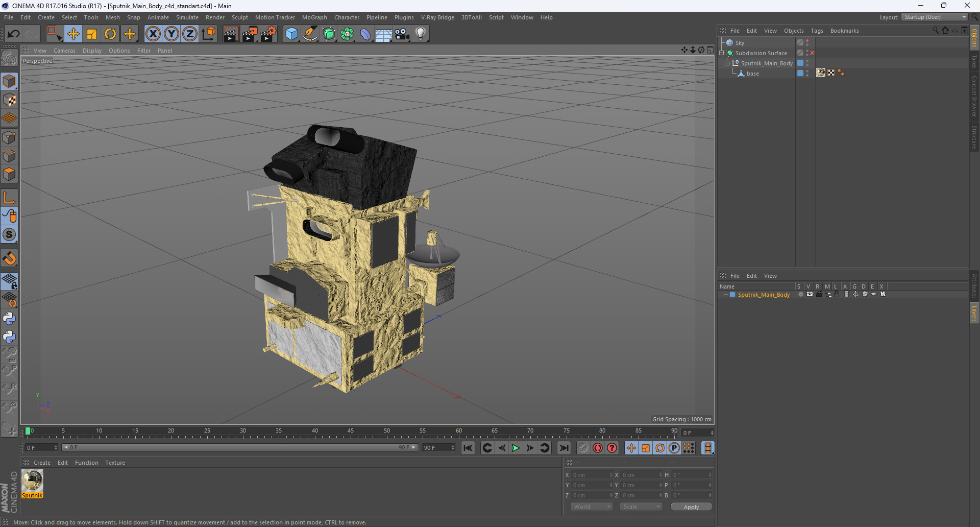The image size is (980, 527).
Task: Open the array modeling objects icon
Action: (x=347, y=34)
